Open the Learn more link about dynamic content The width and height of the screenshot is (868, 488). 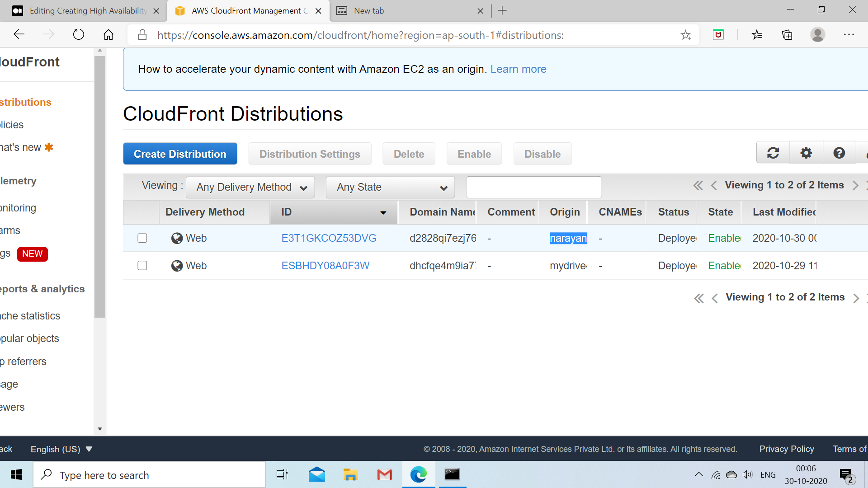(518, 69)
